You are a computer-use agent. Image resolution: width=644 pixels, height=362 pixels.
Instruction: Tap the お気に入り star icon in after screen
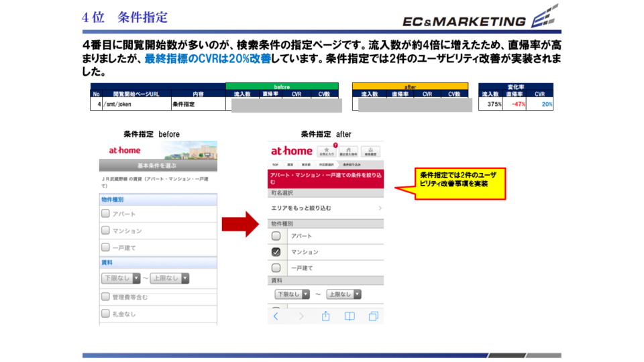(x=327, y=151)
